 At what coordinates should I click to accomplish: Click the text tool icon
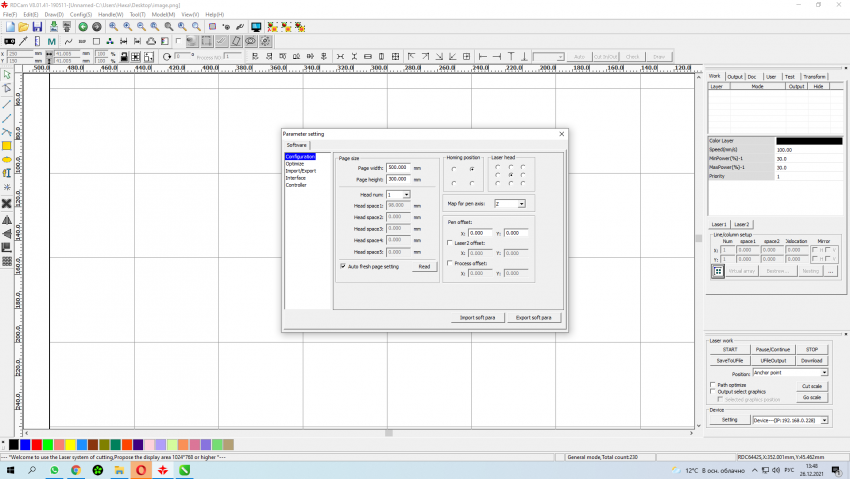click(x=6, y=173)
